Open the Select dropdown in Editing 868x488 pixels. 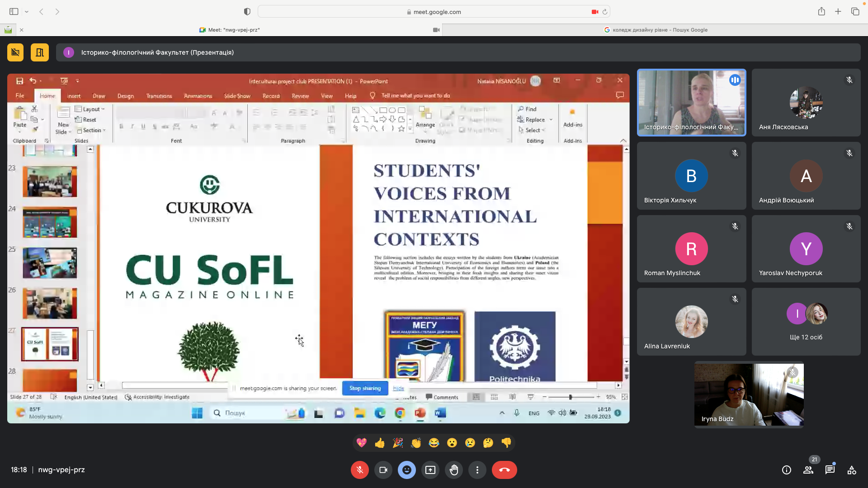[532, 130]
